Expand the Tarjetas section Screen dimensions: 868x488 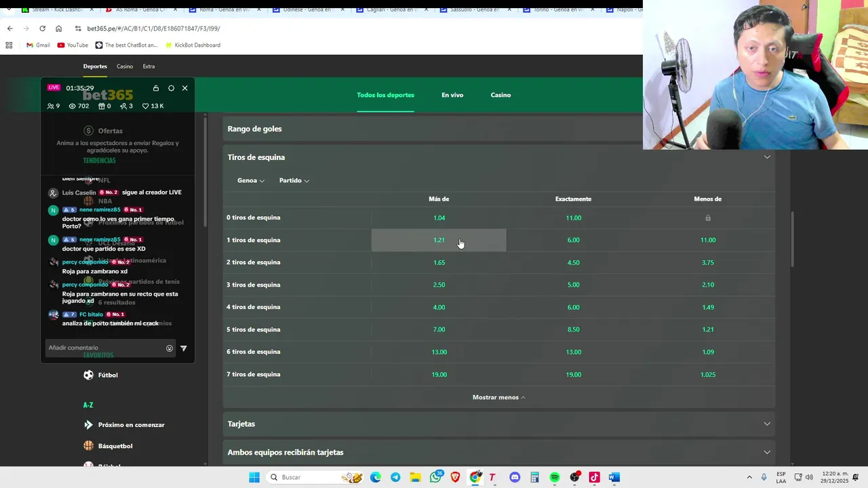click(498, 424)
